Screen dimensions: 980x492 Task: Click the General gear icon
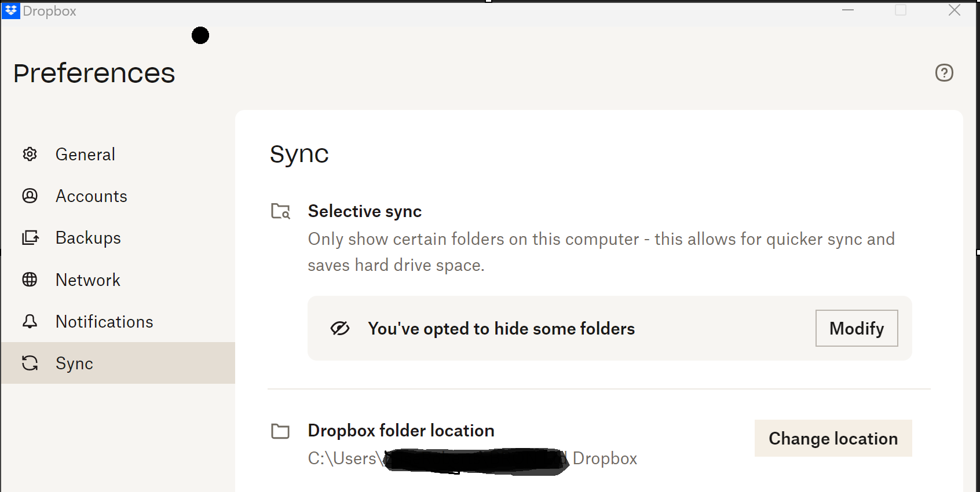30,154
